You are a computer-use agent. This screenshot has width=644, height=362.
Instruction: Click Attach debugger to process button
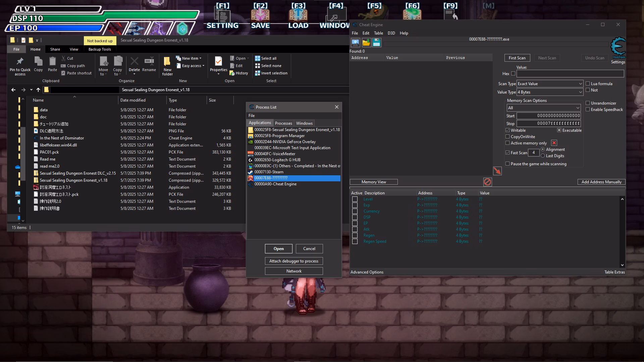(x=294, y=261)
